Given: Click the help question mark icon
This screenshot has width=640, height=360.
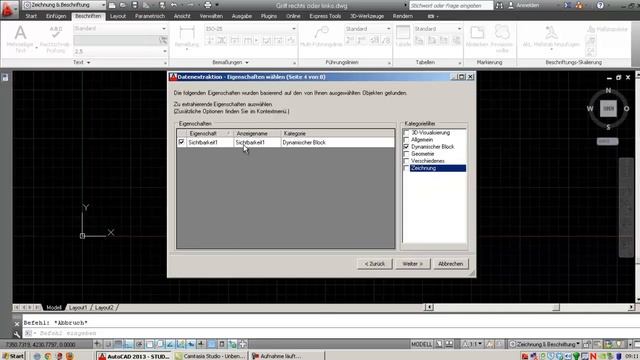Looking at the screenshot, I should point(600,5).
